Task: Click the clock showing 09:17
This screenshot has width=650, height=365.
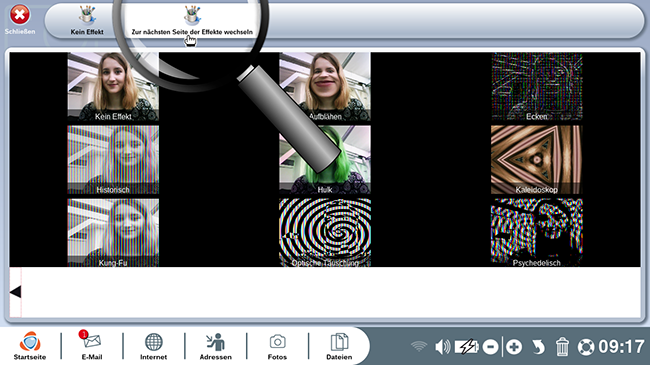Action: pos(621,347)
